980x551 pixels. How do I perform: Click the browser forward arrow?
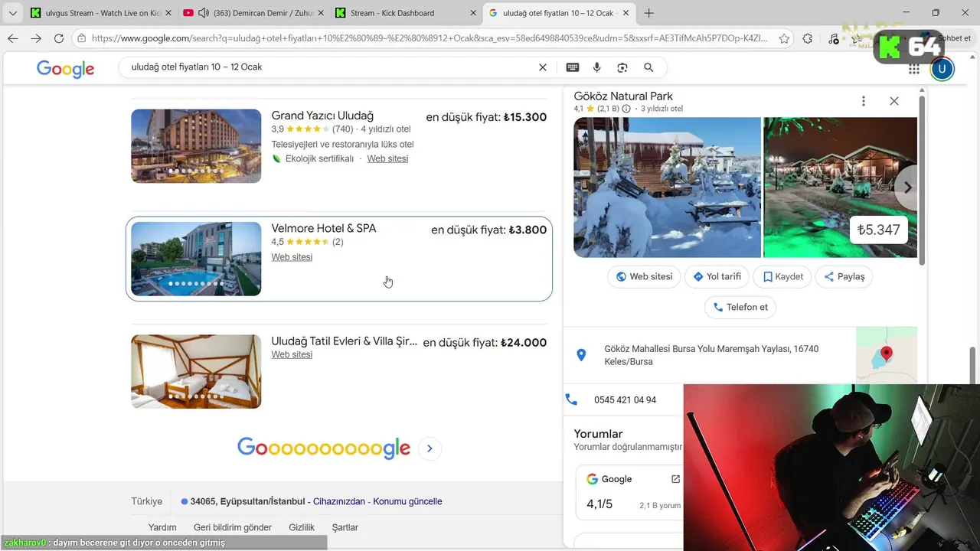point(36,38)
